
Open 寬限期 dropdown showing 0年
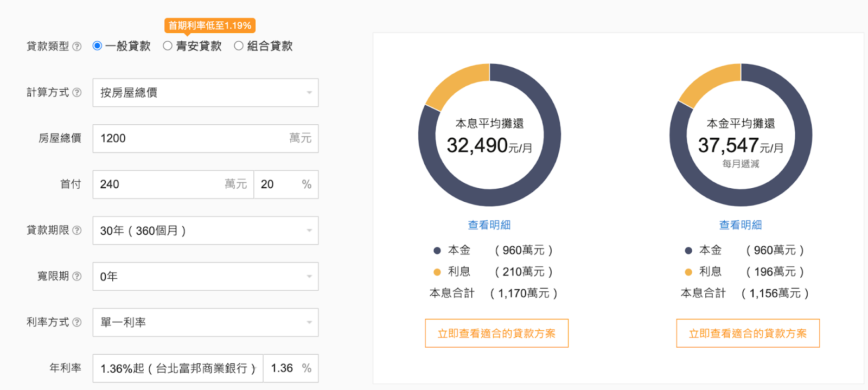[206, 277]
